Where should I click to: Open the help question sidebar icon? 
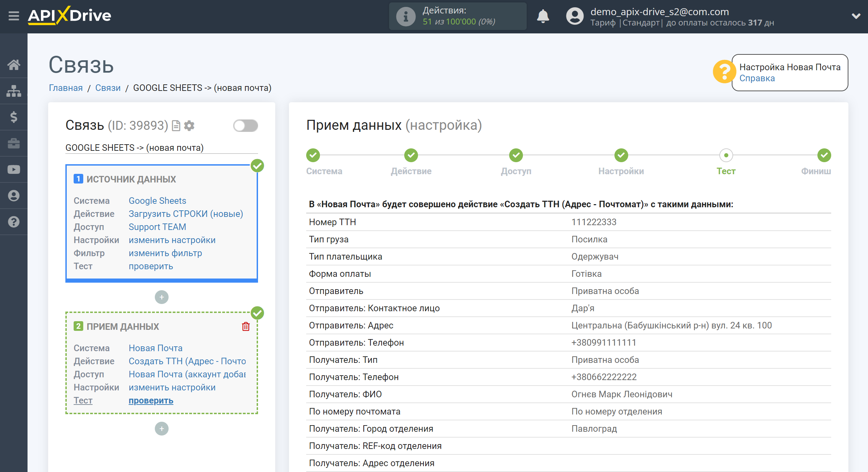pos(14,222)
